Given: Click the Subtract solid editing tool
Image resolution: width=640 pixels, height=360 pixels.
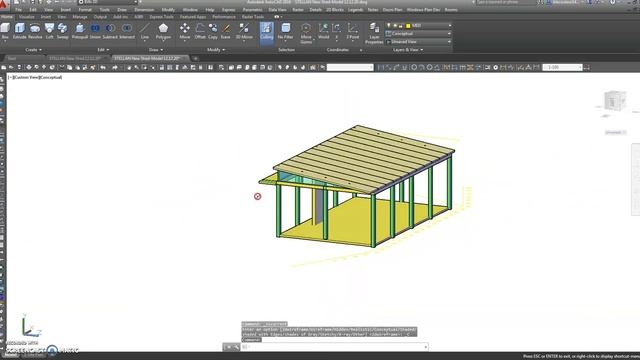Looking at the screenshot, I should [110, 31].
